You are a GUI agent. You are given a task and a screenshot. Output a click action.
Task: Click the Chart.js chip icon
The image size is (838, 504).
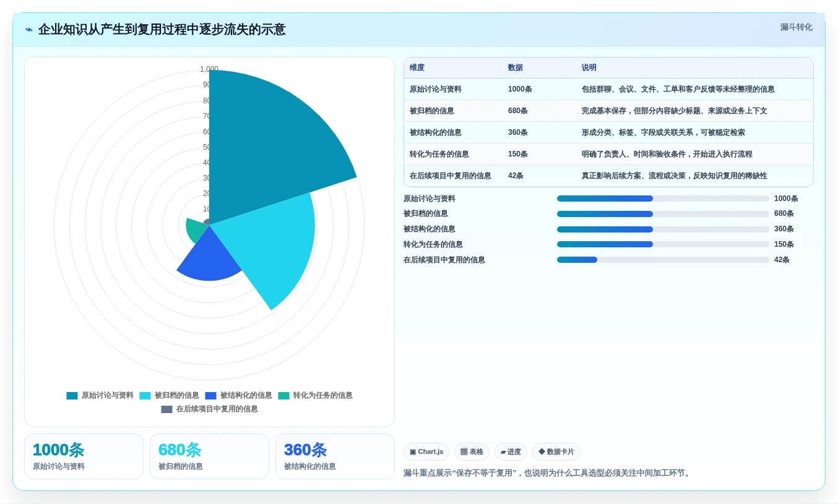(x=413, y=452)
